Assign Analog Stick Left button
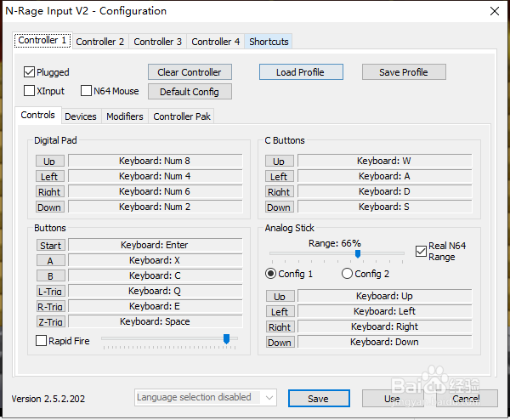510x420 pixels. 280,311
